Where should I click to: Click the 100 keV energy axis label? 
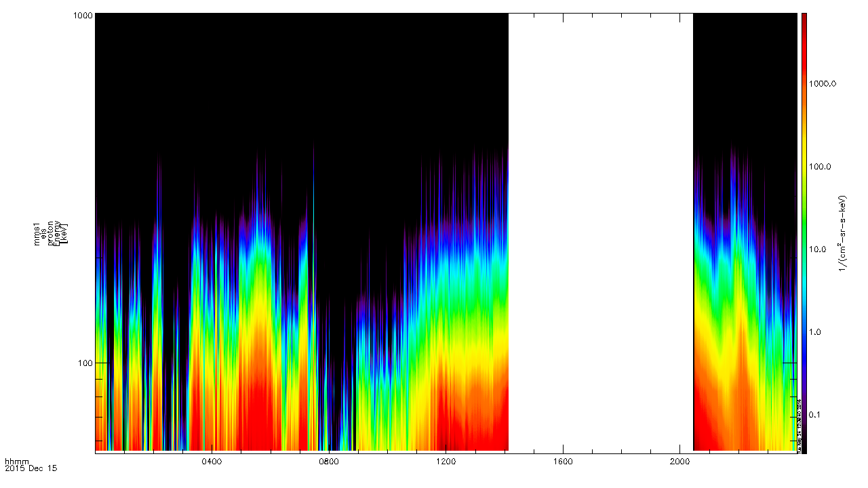(84, 363)
